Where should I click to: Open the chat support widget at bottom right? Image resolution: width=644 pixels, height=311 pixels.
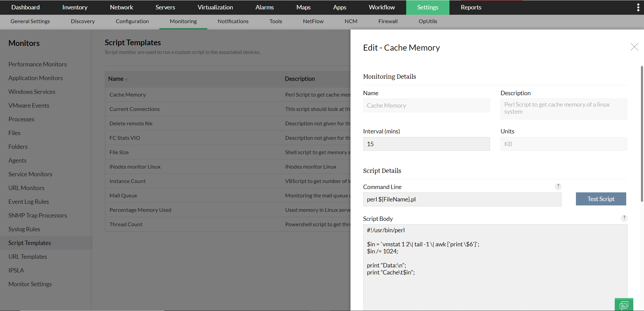point(624,305)
